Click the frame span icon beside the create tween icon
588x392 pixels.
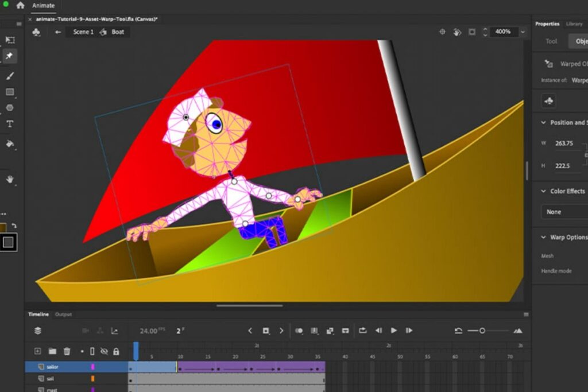(345, 331)
